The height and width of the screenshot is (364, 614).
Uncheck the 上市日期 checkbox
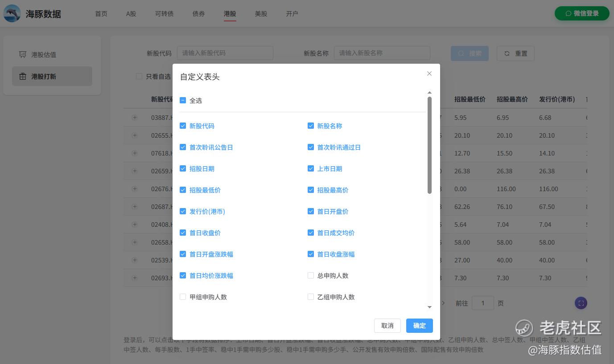pos(311,169)
